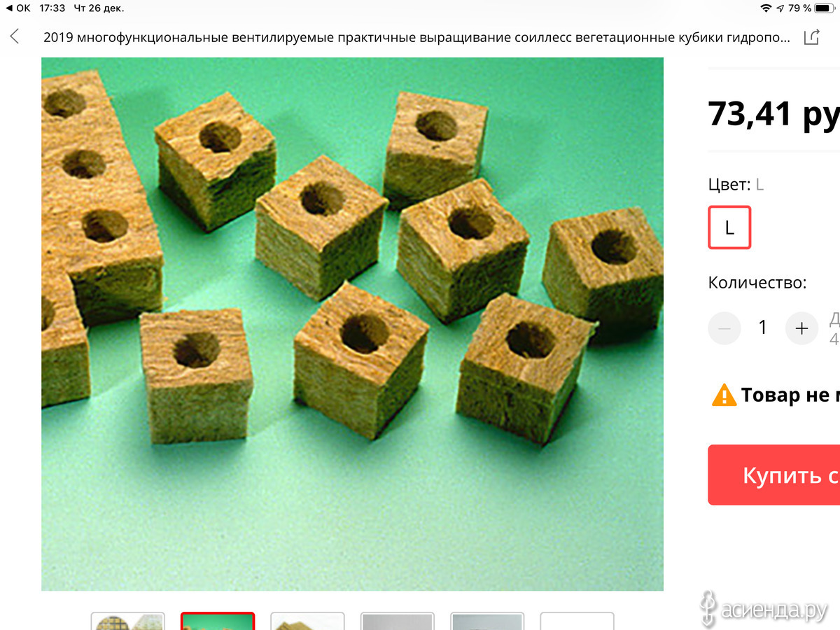Go back using the left chevron
Image resolution: width=840 pixels, height=630 pixels.
pyautogui.click(x=15, y=36)
